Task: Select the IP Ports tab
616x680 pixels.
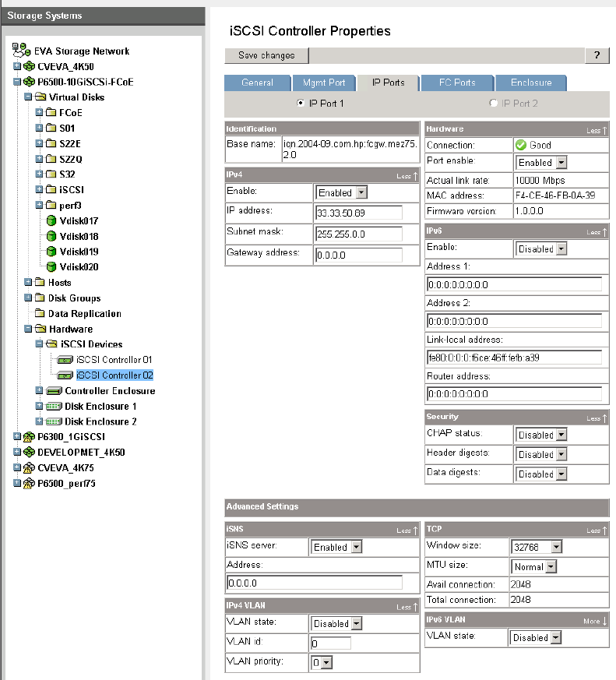Action: 388,83
